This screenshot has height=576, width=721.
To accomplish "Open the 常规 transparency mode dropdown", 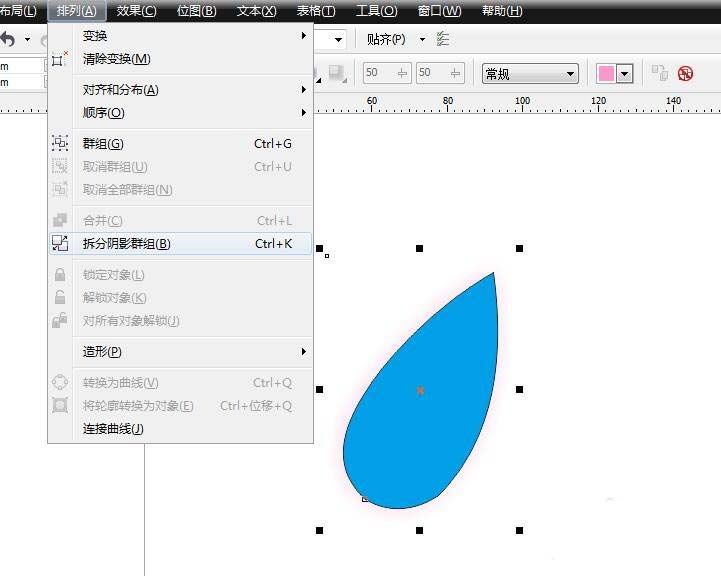I will [530, 74].
